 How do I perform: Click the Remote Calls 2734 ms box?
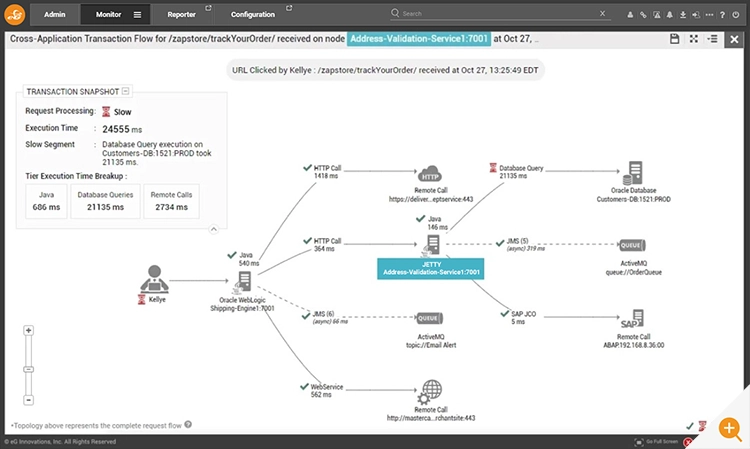click(x=171, y=201)
